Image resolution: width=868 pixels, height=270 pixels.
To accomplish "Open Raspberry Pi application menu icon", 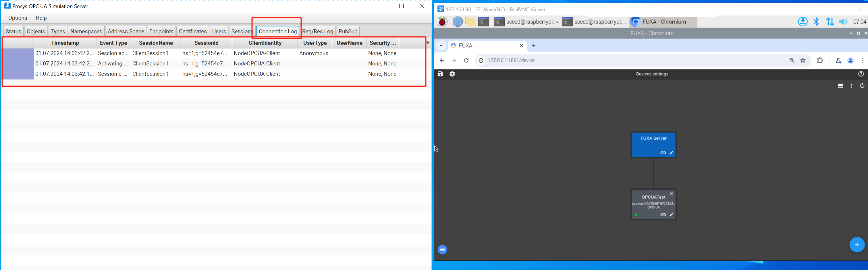I will 442,22.
